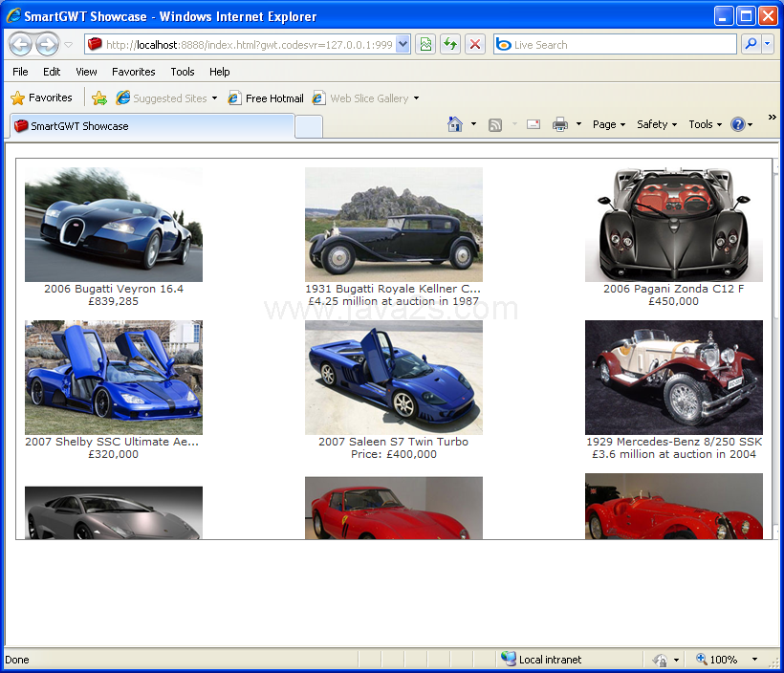784x673 pixels.
Task: Click Add to Favorites Bar icon
Action: 99,98
